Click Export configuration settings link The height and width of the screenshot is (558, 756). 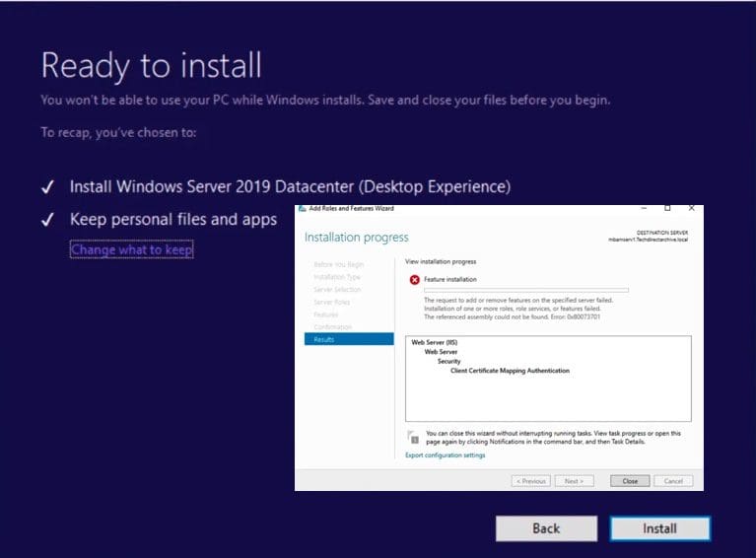click(445, 454)
